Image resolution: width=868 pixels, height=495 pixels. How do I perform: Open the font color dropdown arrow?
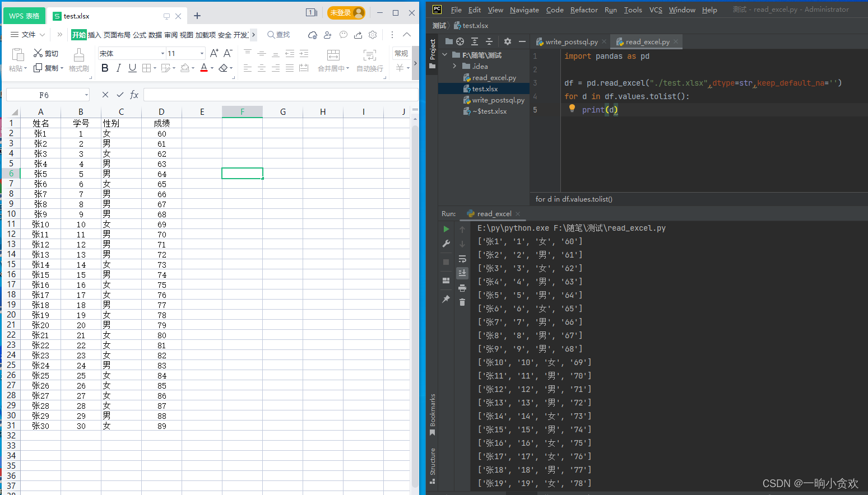tap(212, 68)
